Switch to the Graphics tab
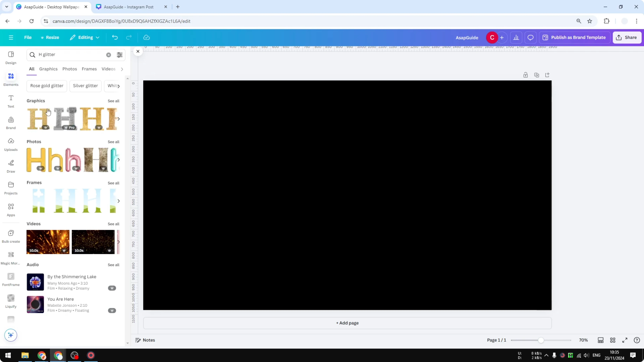The height and width of the screenshot is (362, 644). coord(48,69)
